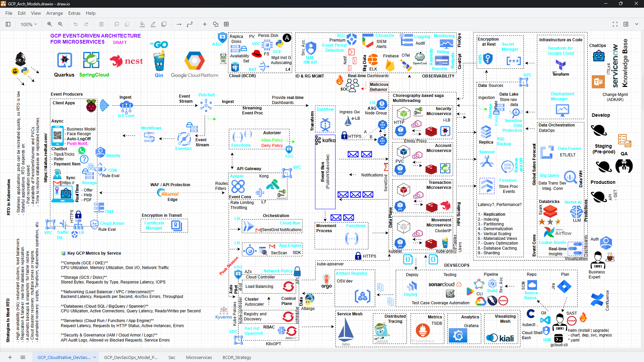Select the nest logo on canvas
This screenshot has width=644, height=362.
click(126, 61)
